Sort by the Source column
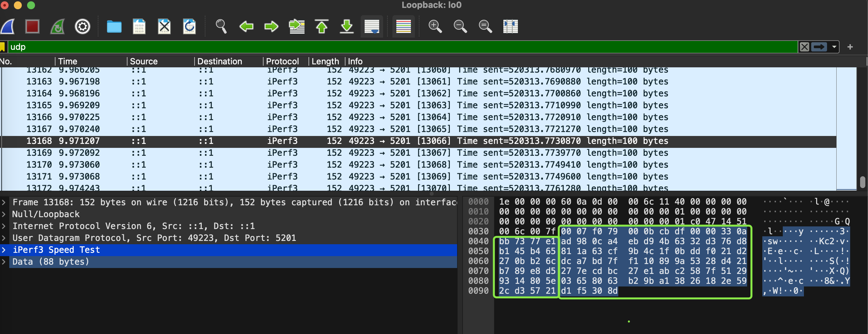The height and width of the screenshot is (334, 868). pos(161,61)
